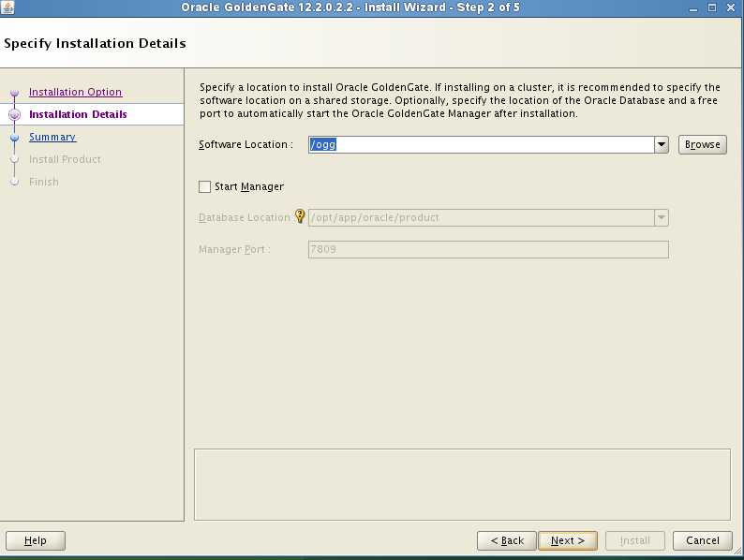744x560 pixels.
Task: Enable the Start Manager checkbox
Action: 204,187
